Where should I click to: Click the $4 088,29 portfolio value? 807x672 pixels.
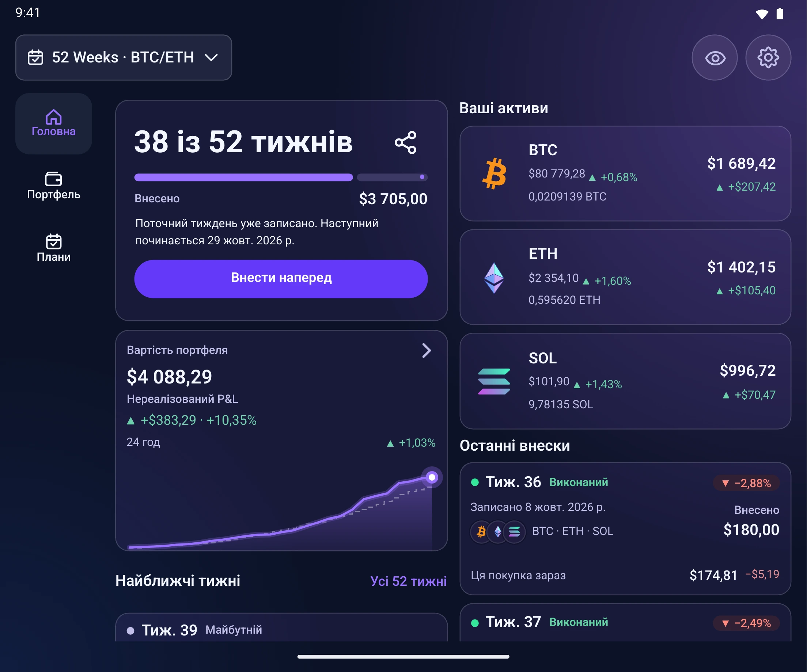pos(170,377)
